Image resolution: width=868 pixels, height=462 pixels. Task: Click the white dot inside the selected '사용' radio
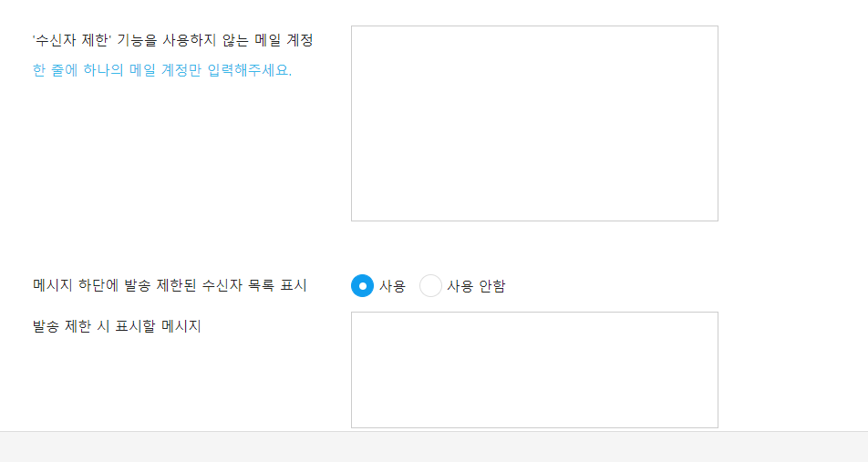[x=362, y=286]
